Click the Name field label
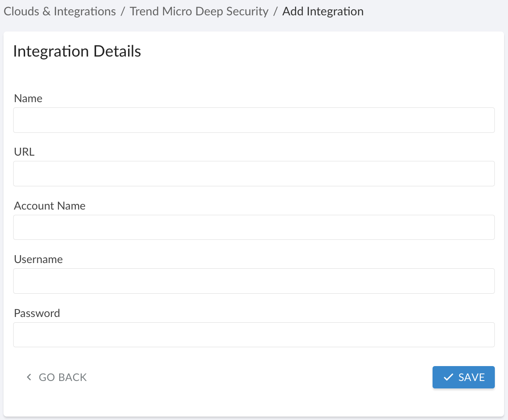This screenshot has width=508, height=420. pyautogui.click(x=28, y=98)
